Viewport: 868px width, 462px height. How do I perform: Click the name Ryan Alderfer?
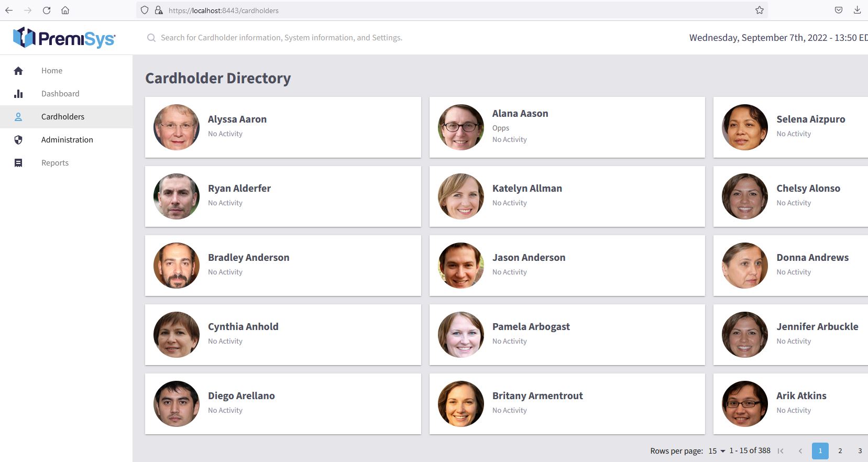click(239, 189)
